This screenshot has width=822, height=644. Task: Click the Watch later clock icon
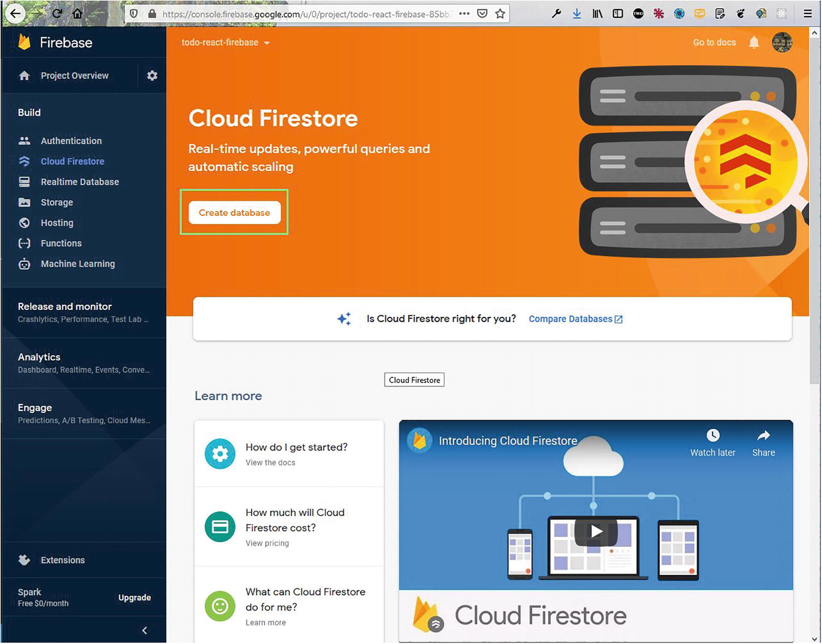712,436
